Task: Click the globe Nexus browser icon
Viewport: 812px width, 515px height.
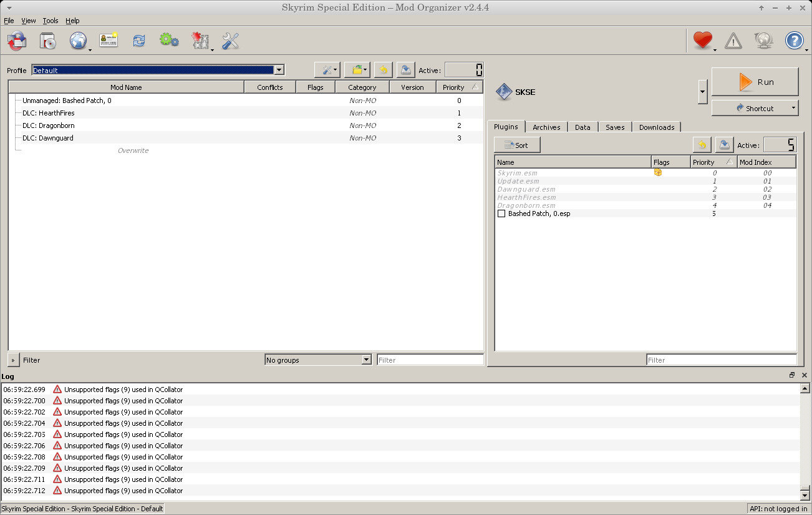Action: click(x=78, y=41)
